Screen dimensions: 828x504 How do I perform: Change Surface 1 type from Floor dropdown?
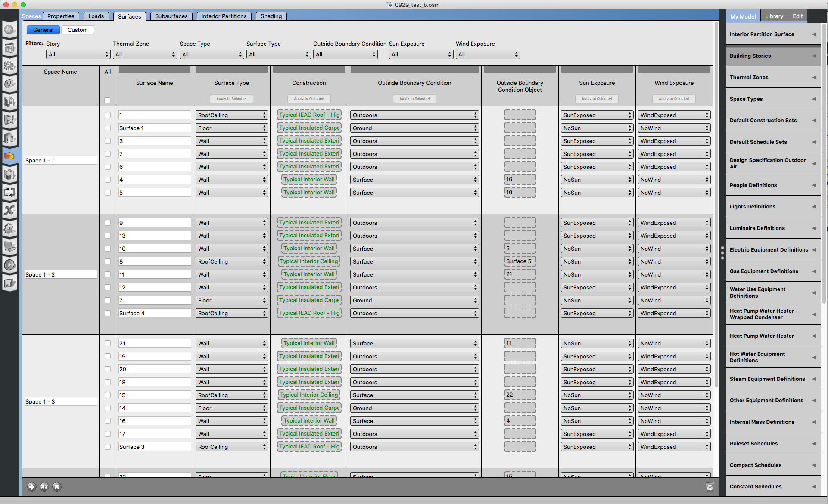[x=231, y=128]
